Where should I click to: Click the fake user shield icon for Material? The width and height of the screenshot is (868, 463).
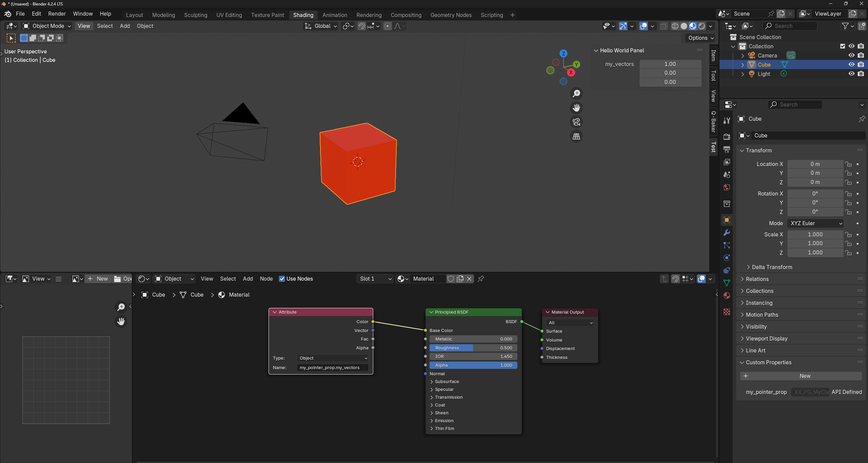click(x=451, y=279)
